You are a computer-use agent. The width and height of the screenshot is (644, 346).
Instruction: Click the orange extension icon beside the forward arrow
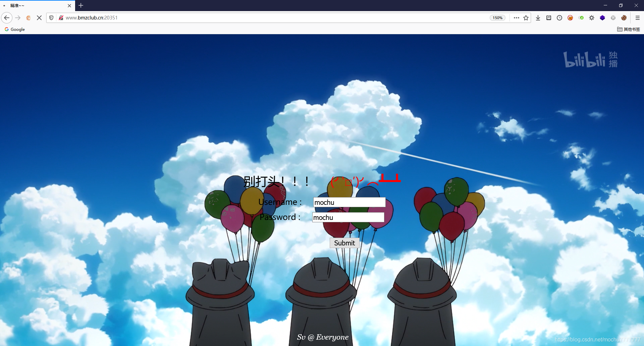coord(29,18)
